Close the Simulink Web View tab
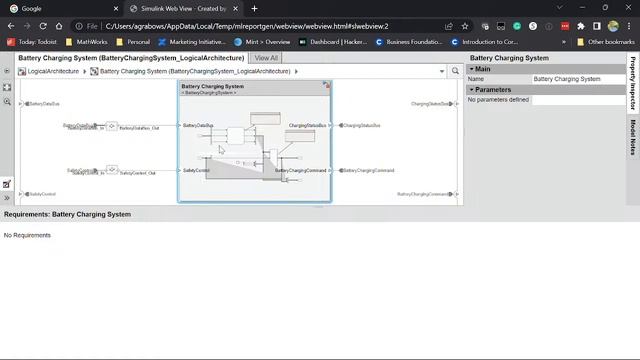Image resolution: width=640 pixels, height=360 pixels. [x=236, y=9]
